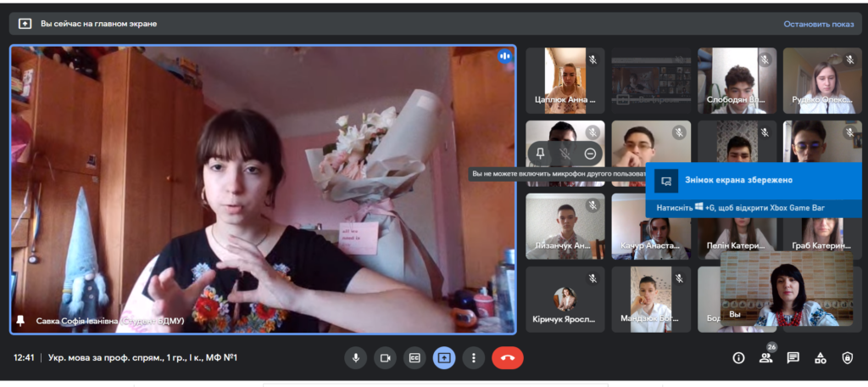Open the three-dot more options menu
The width and height of the screenshot is (868, 387).
474,358
